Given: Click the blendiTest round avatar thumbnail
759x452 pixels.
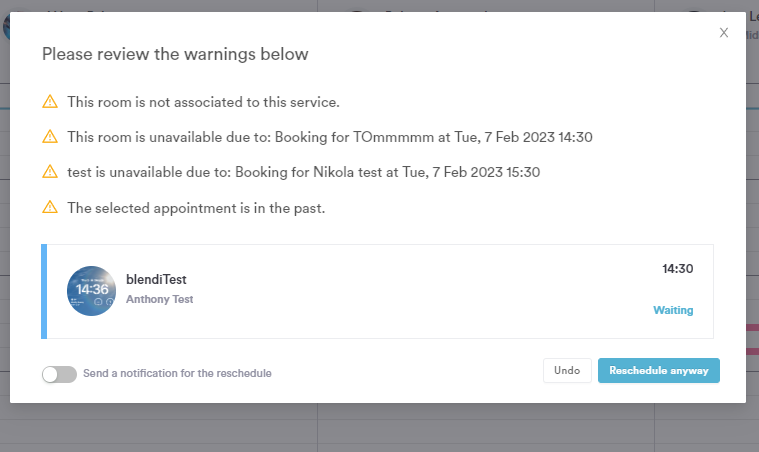Looking at the screenshot, I should coord(91,291).
